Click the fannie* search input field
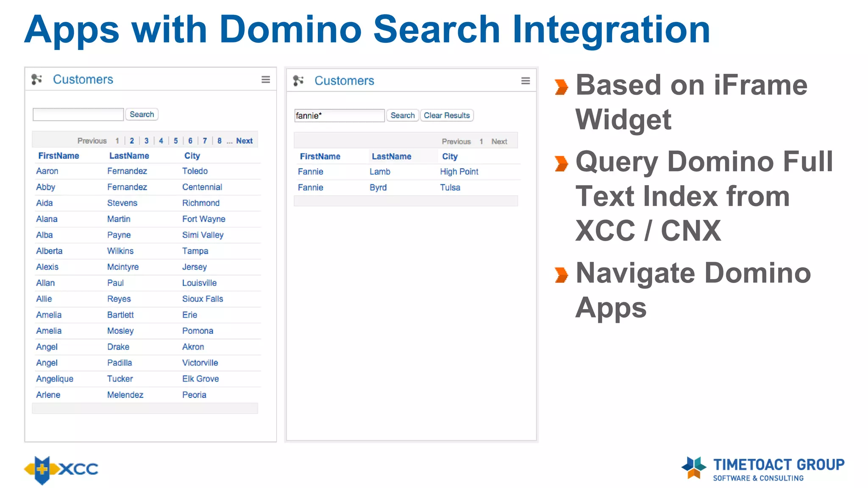Image resolution: width=868 pixels, height=488 pixels. [339, 116]
